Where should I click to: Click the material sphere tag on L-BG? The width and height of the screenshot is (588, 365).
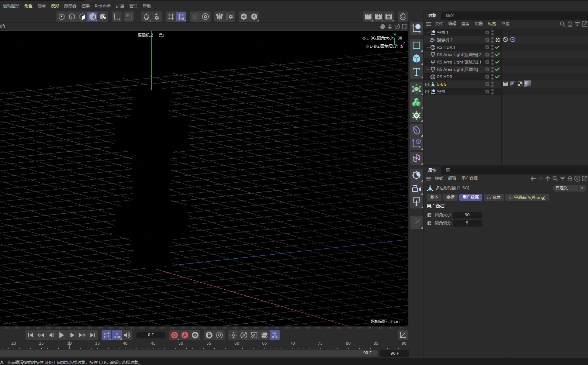(528, 84)
